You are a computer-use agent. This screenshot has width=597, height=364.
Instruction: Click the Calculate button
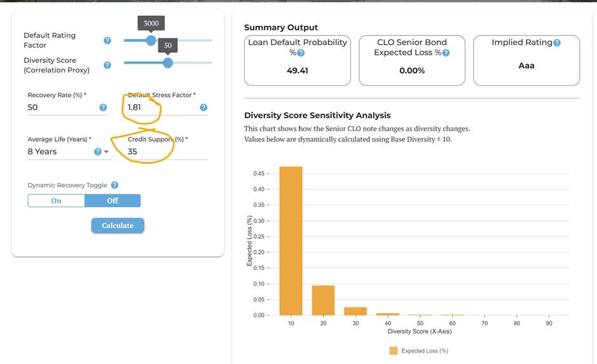pyautogui.click(x=118, y=226)
